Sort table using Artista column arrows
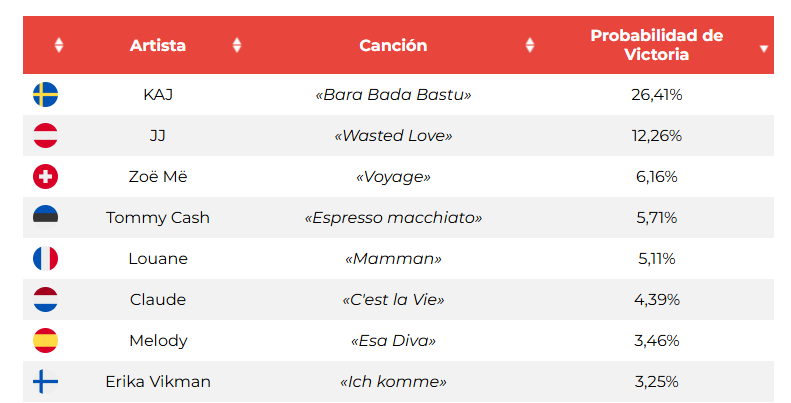This screenshot has height=403, width=791. [237, 45]
